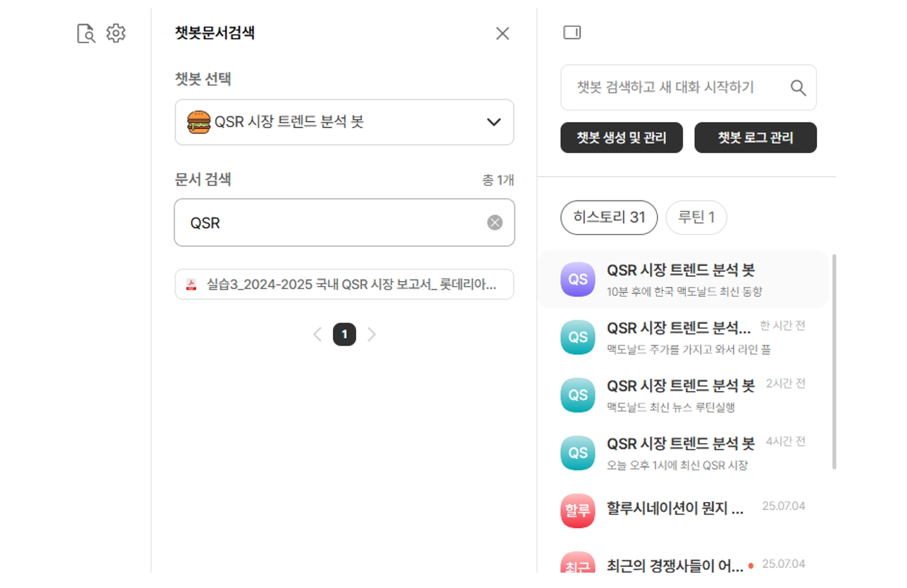Image resolution: width=907 pixels, height=588 pixels.
Task: Go to the previous results page
Action: [x=318, y=334]
